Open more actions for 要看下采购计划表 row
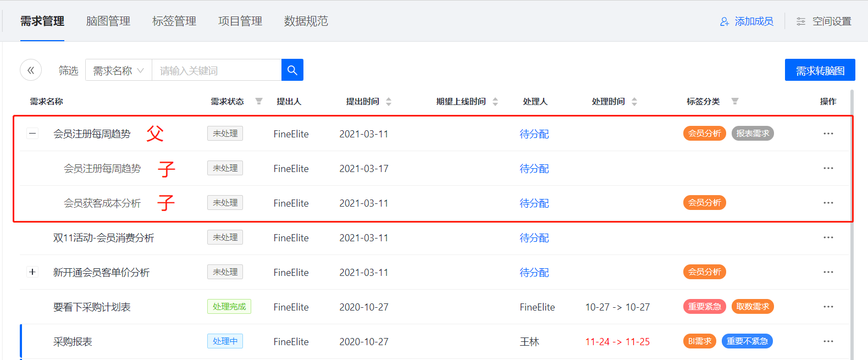 [x=828, y=307]
